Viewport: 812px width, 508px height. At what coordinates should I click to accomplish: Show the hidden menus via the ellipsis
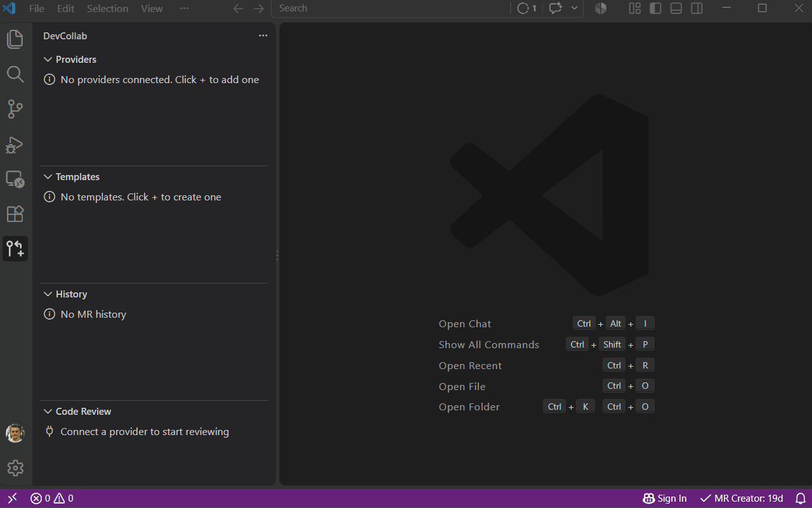(x=184, y=8)
